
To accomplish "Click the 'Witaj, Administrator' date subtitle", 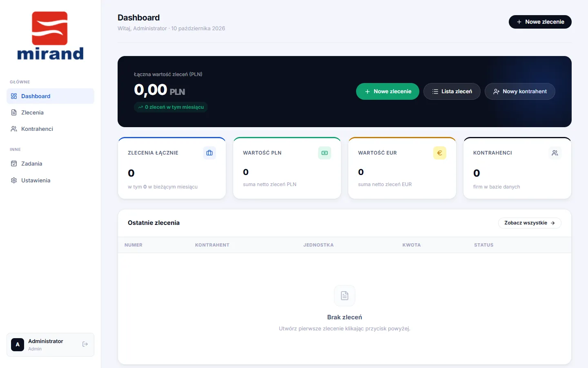I will (171, 28).
